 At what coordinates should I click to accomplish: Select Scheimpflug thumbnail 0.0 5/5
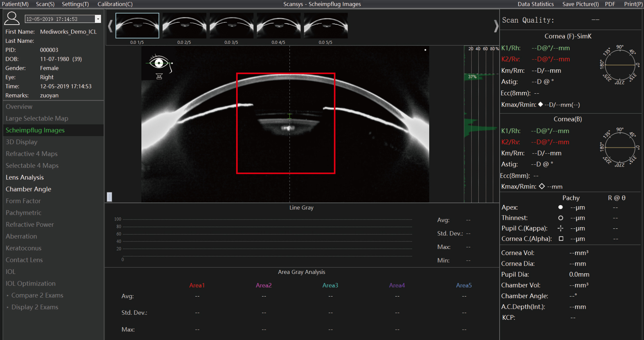(x=326, y=26)
